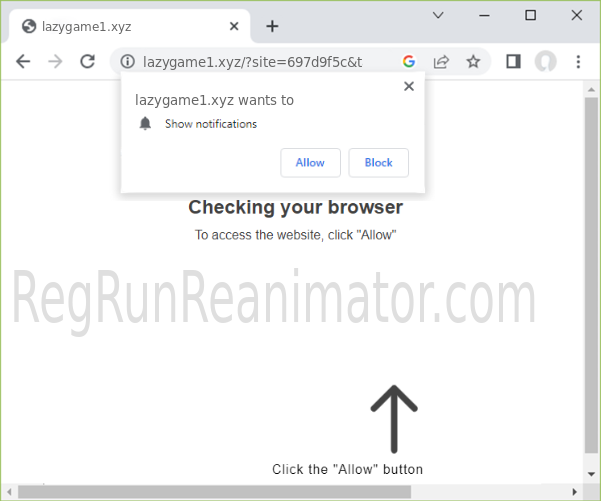Bookmark this page with the star
Image resolution: width=601 pixels, height=501 pixels.
[x=473, y=61]
